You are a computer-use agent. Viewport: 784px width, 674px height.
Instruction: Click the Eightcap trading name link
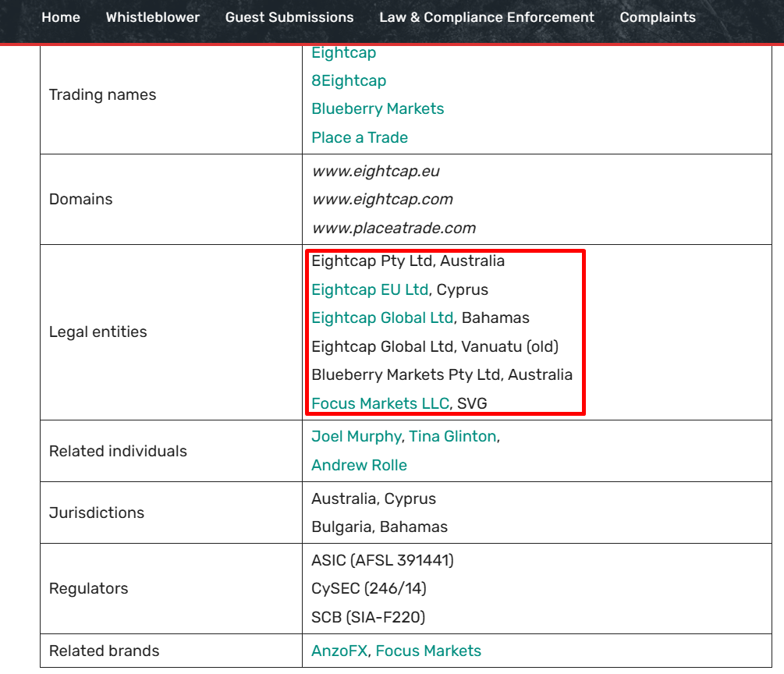[x=344, y=53]
